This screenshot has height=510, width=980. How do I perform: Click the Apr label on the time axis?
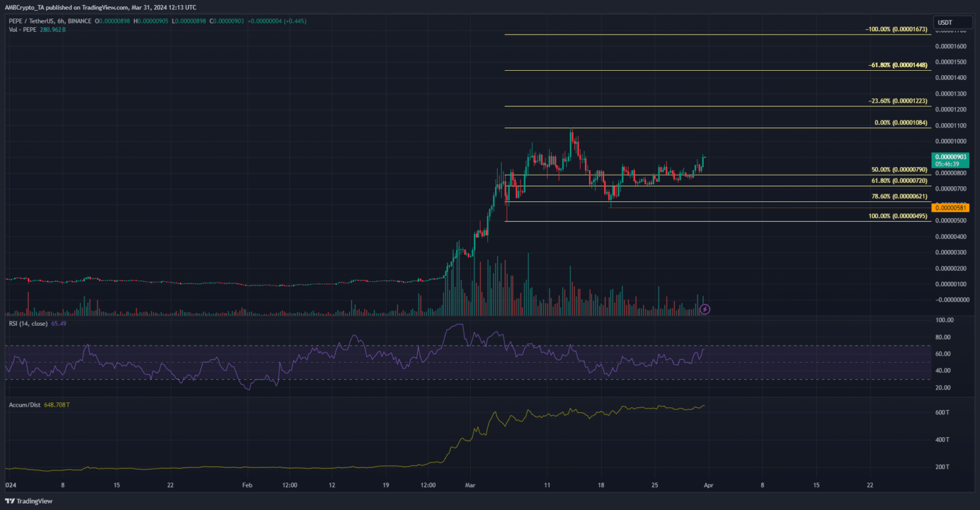tap(708, 485)
